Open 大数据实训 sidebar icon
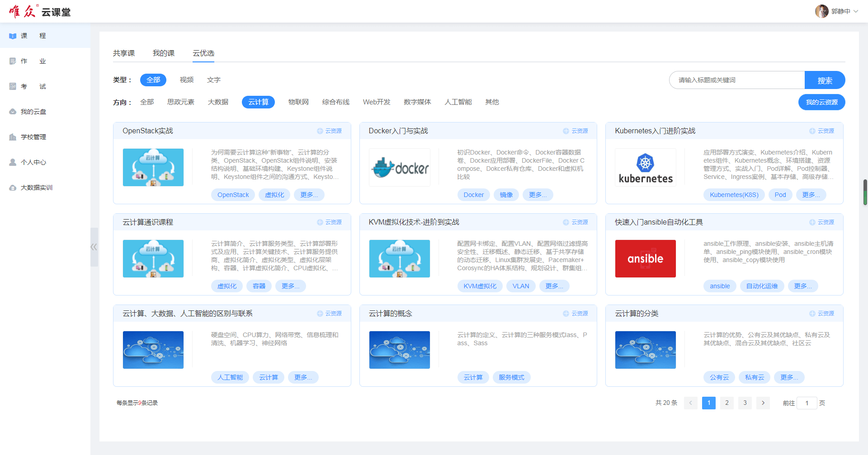 click(13, 188)
